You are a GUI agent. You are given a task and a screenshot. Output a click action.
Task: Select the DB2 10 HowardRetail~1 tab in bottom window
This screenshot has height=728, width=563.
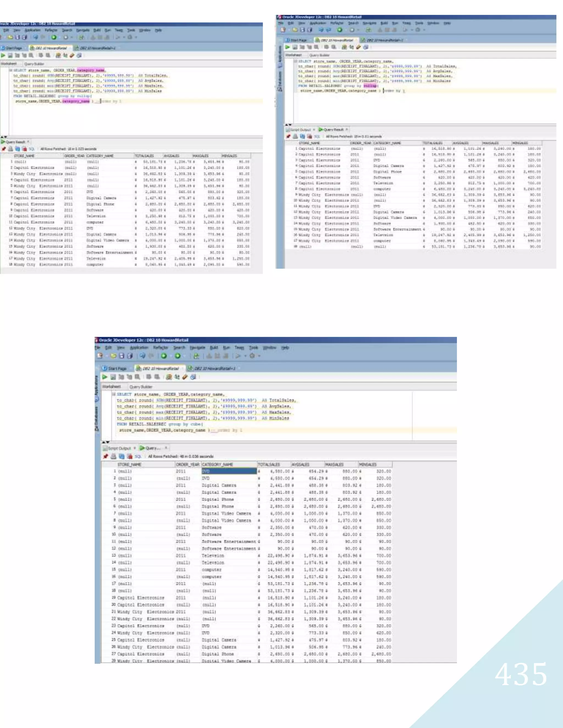tap(211, 368)
